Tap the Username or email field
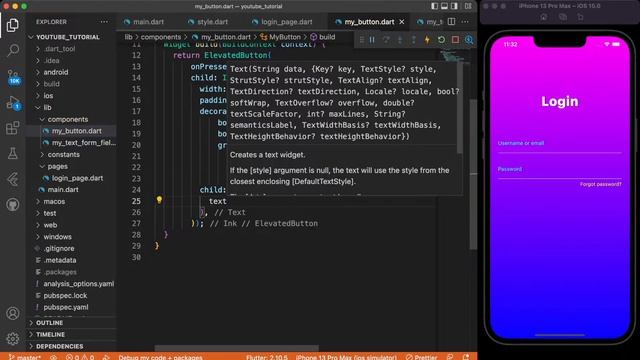The width and height of the screenshot is (640, 360). [560, 145]
